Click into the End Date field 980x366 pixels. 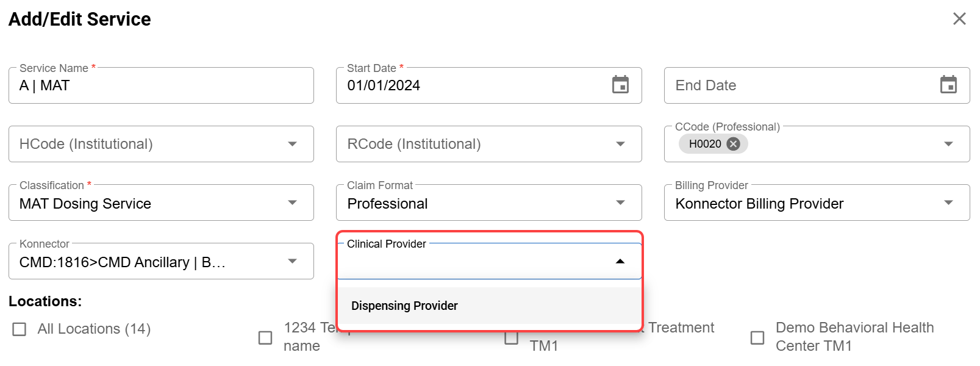point(799,85)
